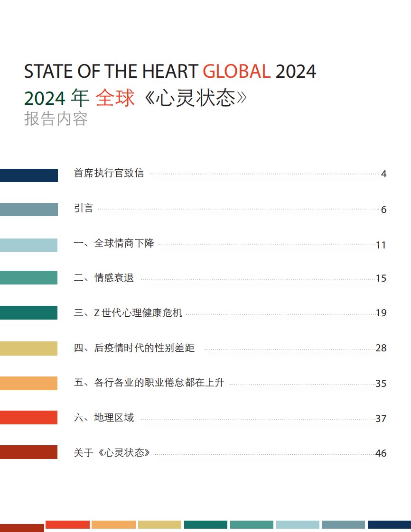Click the gray-blue swatch beside 引言
The width and height of the screenshot is (411, 532).
point(29,210)
